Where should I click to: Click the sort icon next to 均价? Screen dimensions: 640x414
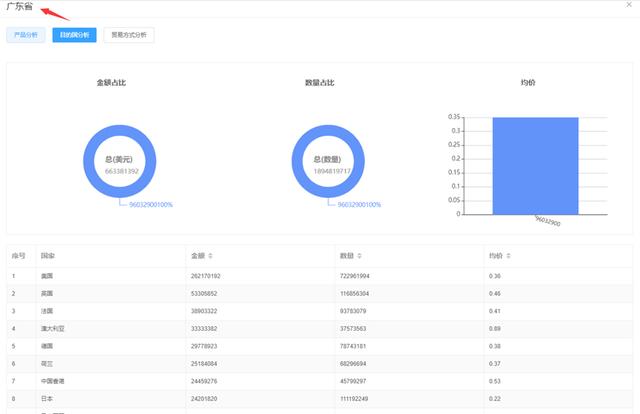(x=510, y=256)
